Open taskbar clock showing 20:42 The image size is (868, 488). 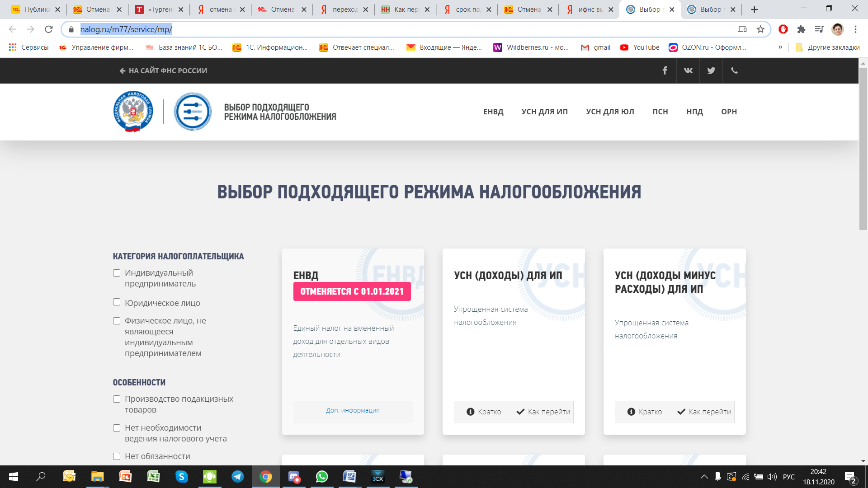coord(818,477)
